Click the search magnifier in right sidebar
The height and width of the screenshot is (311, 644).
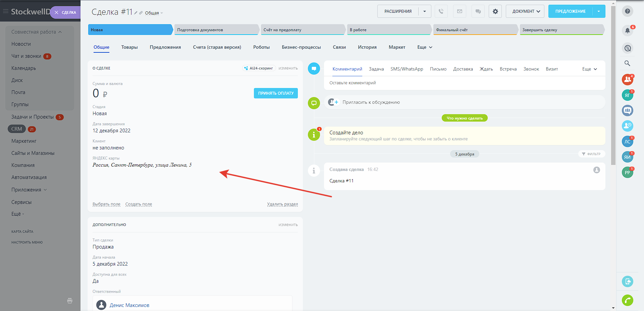[x=627, y=63]
